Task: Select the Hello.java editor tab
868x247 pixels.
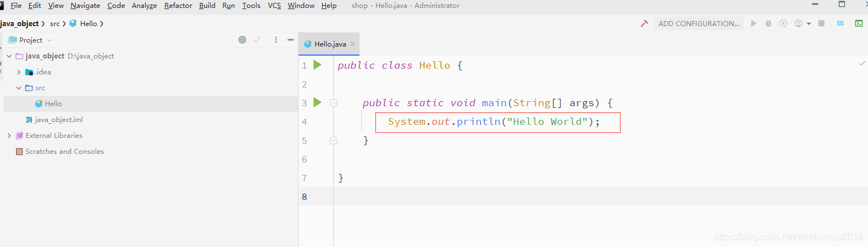Action: point(329,44)
